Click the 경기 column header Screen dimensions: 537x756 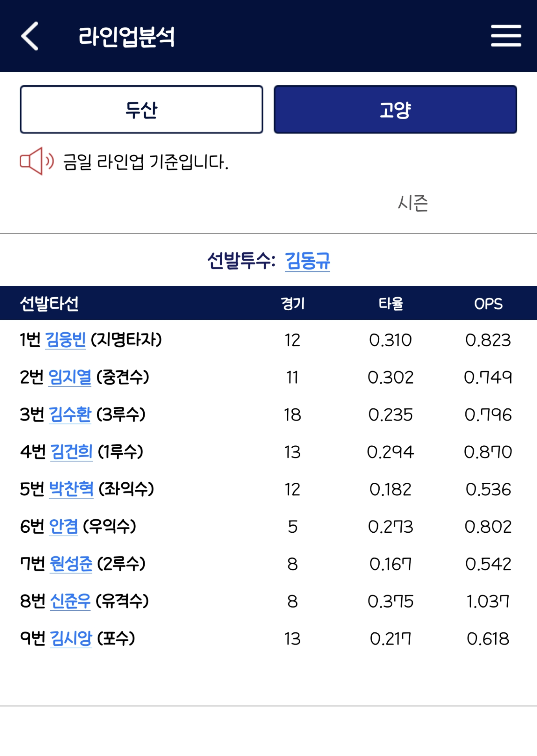pos(293,304)
